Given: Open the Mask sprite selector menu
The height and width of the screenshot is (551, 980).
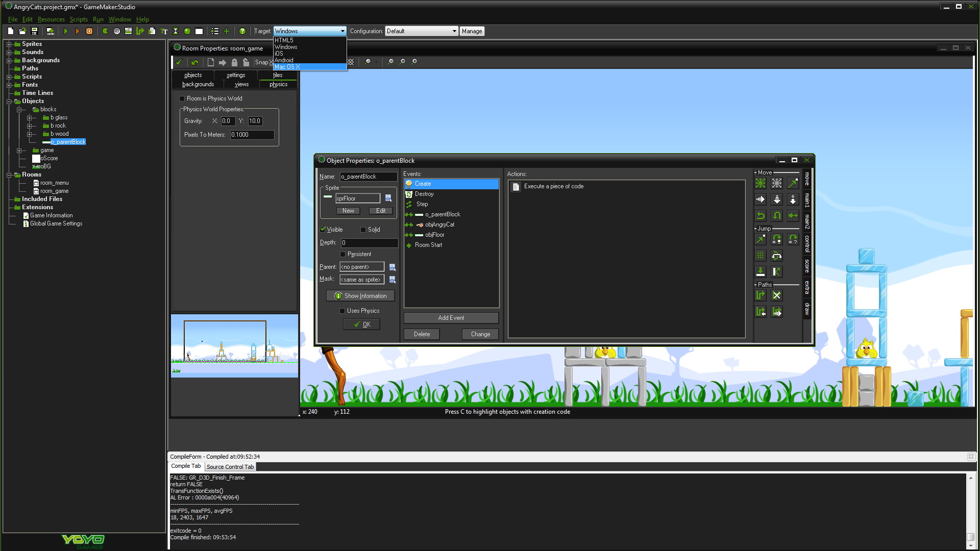Looking at the screenshot, I should (x=393, y=280).
